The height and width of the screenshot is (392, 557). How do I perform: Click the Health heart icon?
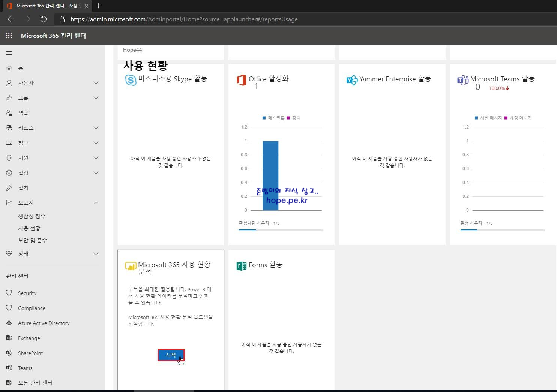point(9,254)
